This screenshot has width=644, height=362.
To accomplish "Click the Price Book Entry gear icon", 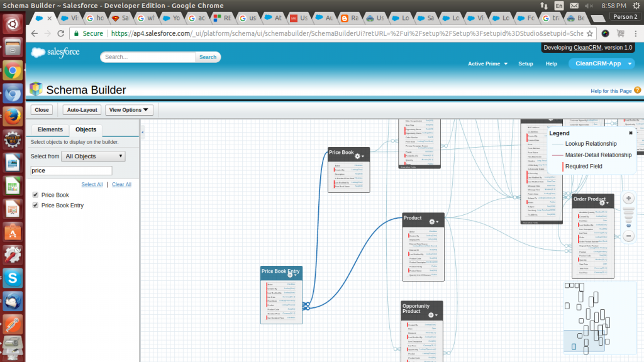I will pyautogui.click(x=291, y=275).
